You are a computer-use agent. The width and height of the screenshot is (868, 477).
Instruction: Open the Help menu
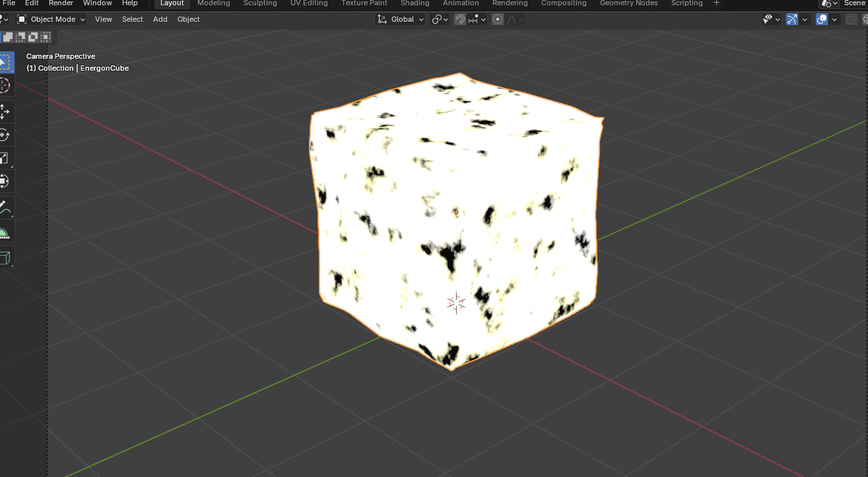pos(130,3)
